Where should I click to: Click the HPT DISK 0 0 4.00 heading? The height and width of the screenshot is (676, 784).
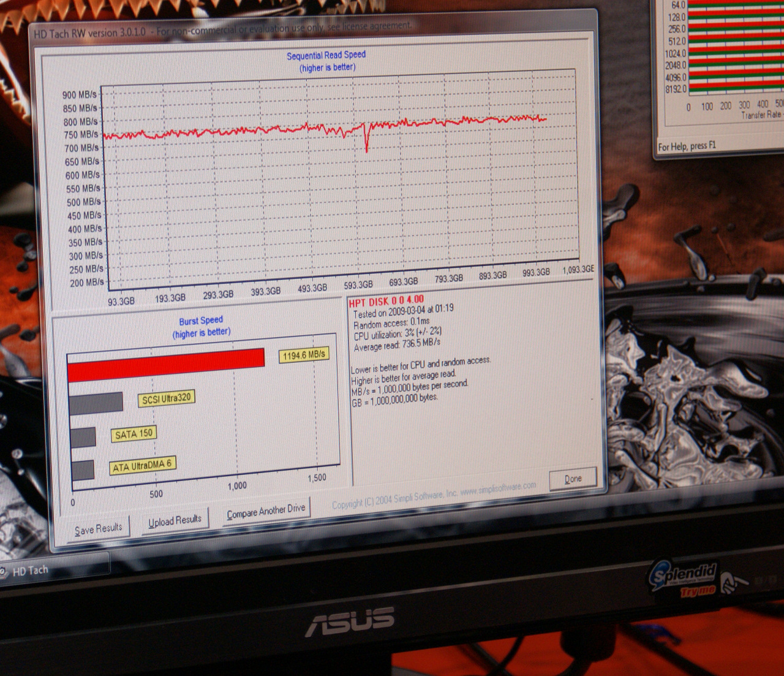pyautogui.click(x=386, y=301)
